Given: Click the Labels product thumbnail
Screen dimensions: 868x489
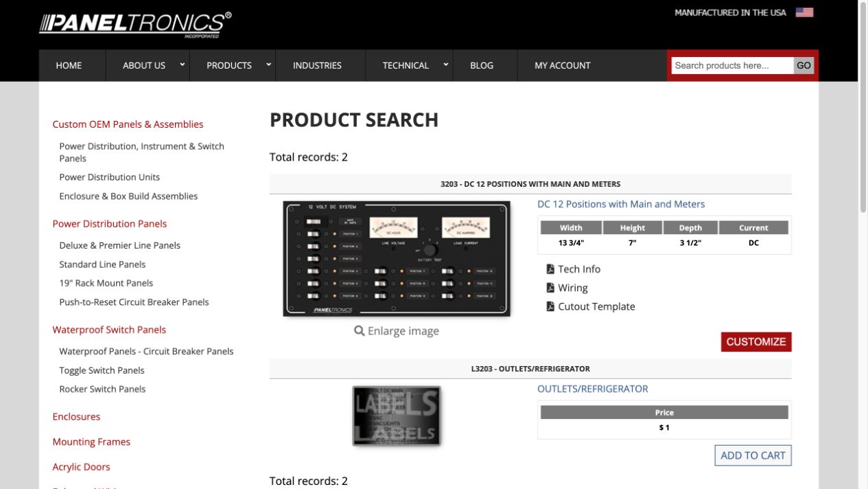Looking at the screenshot, I should click(397, 416).
